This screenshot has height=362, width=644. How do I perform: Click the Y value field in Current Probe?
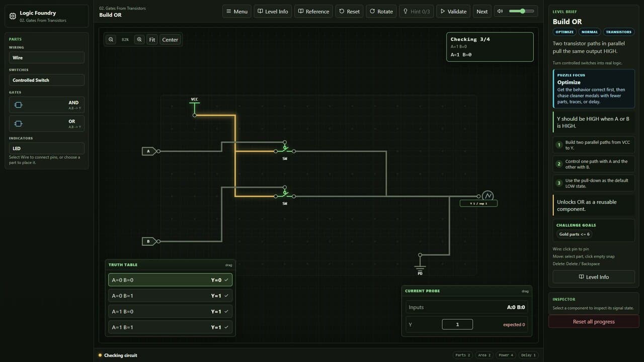[x=457, y=324]
